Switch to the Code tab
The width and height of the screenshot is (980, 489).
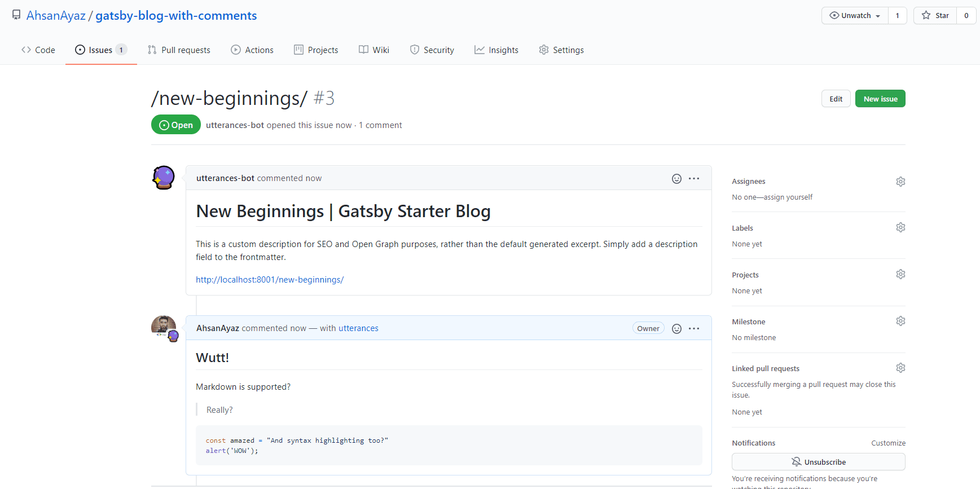point(38,50)
